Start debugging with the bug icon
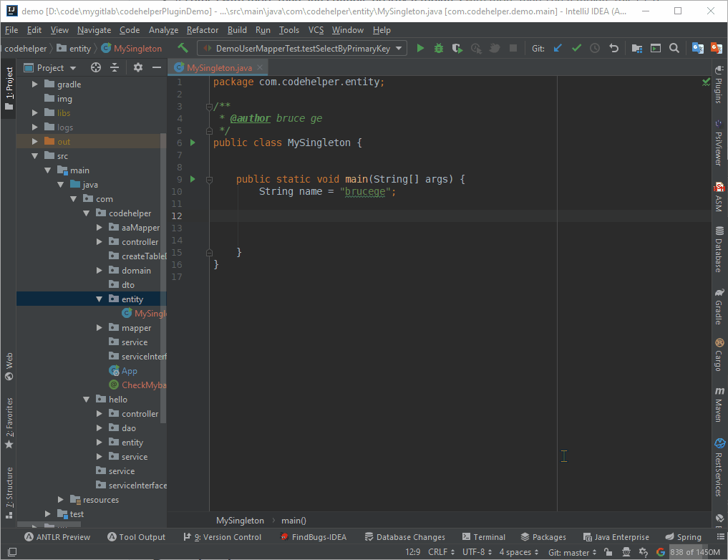 439,48
